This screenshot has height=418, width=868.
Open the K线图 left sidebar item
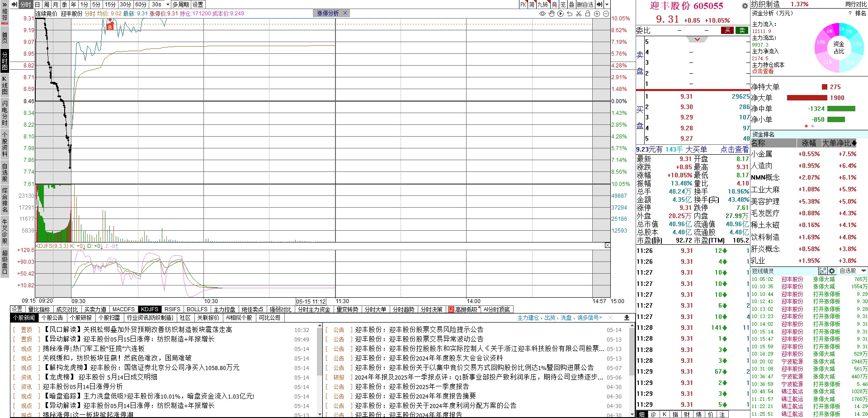5,85
